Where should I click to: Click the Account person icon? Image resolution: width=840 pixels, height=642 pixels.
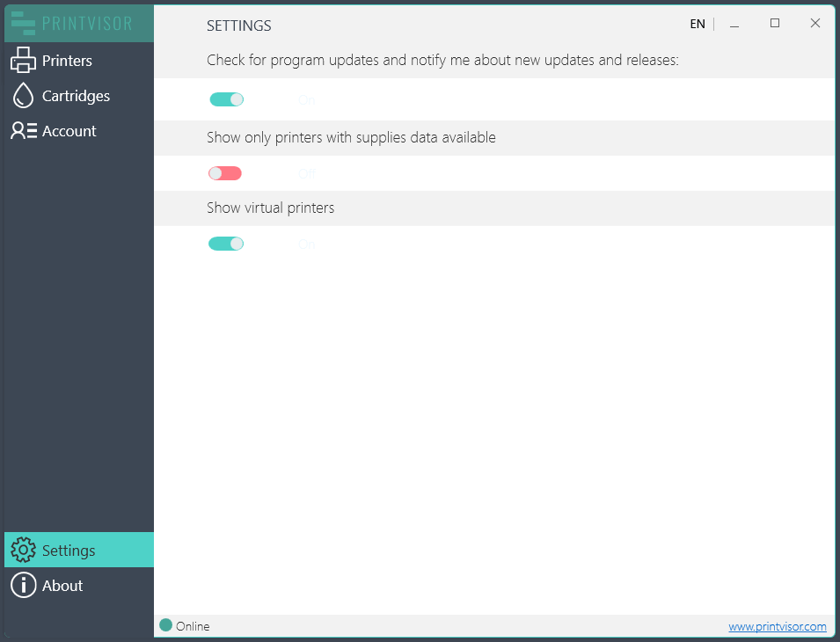click(x=24, y=131)
